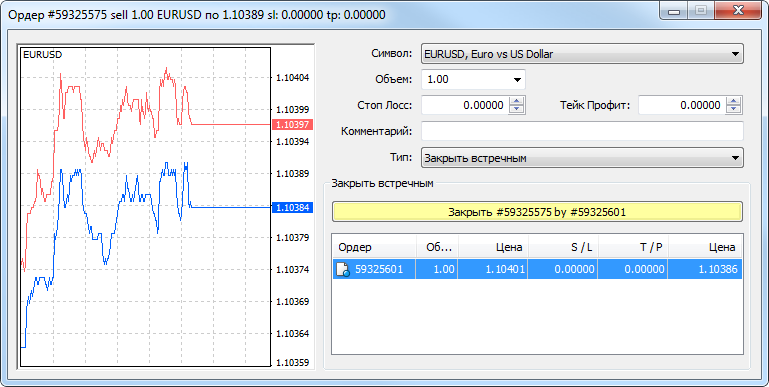Minimize the order window
The image size is (769, 387).
pyautogui.click(x=674, y=12)
